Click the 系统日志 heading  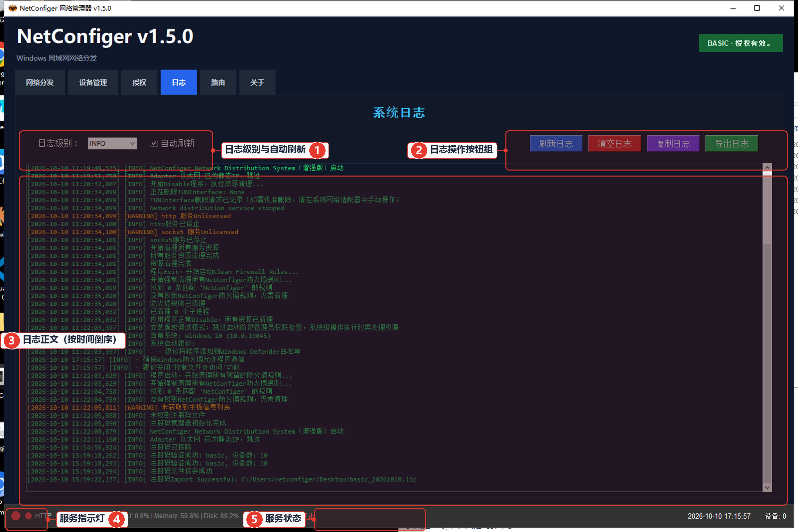pos(399,112)
